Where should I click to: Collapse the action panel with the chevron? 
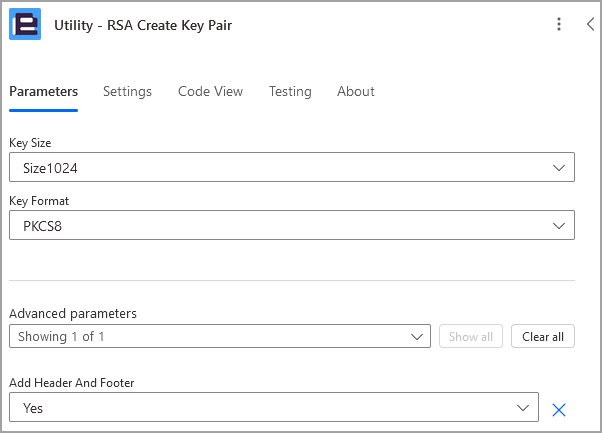point(590,25)
